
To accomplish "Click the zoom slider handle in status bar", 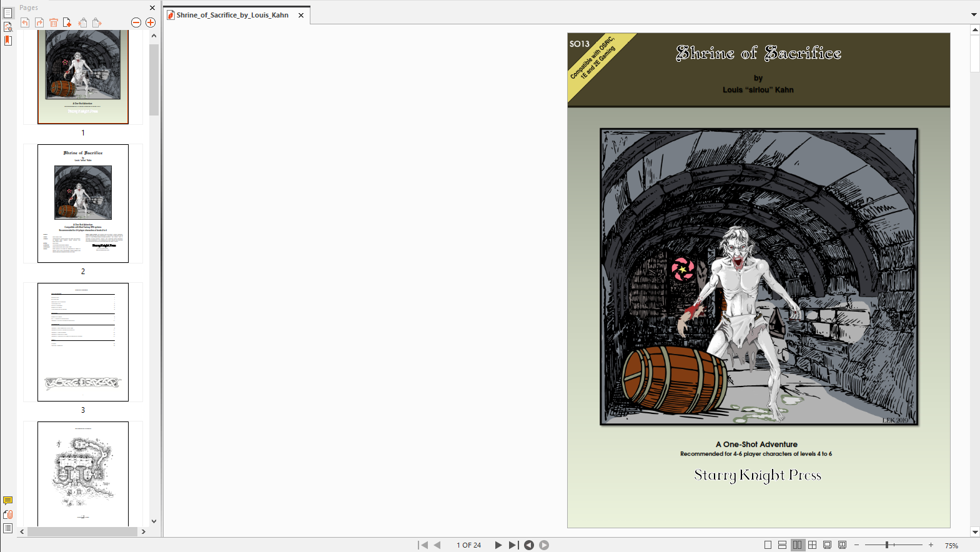I will pos(887,545).
